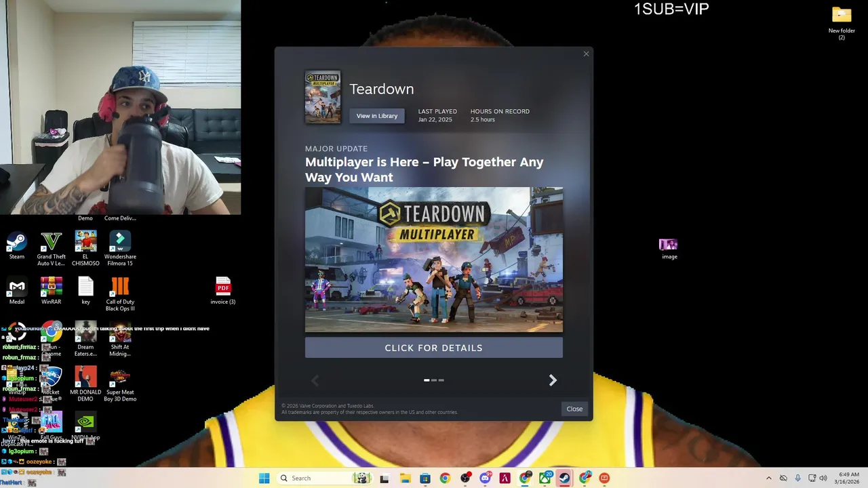Click the Teardown Multiplayer banner image
The height and width of the screenshot is (488, 868).
point(433,260)
